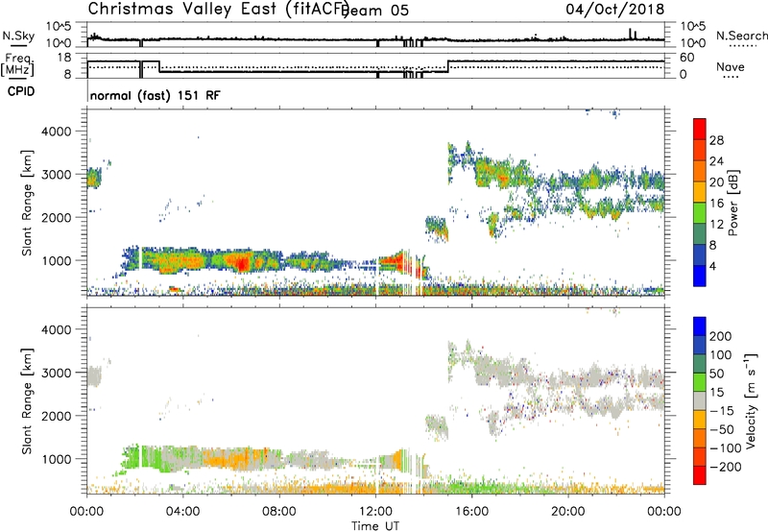Click the '200' label on Velocity scale
768x532 pixels.
tap(721, 336)
